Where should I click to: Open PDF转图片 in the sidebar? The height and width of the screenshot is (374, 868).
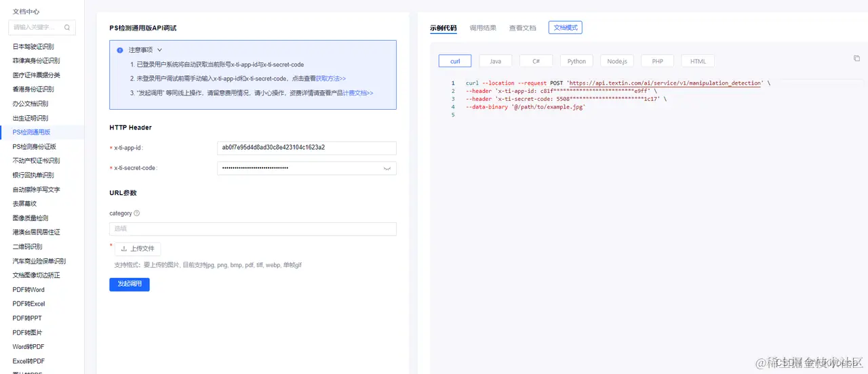[28, 332]
